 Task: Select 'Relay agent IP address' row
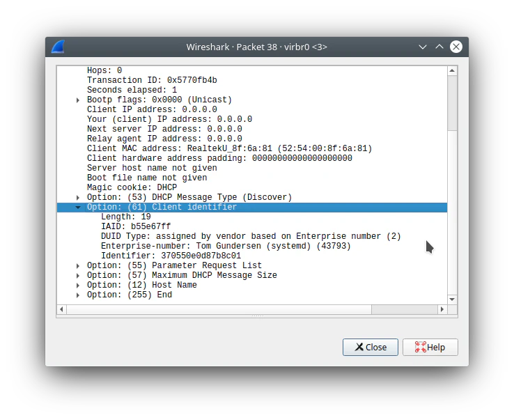coord(252,139)
